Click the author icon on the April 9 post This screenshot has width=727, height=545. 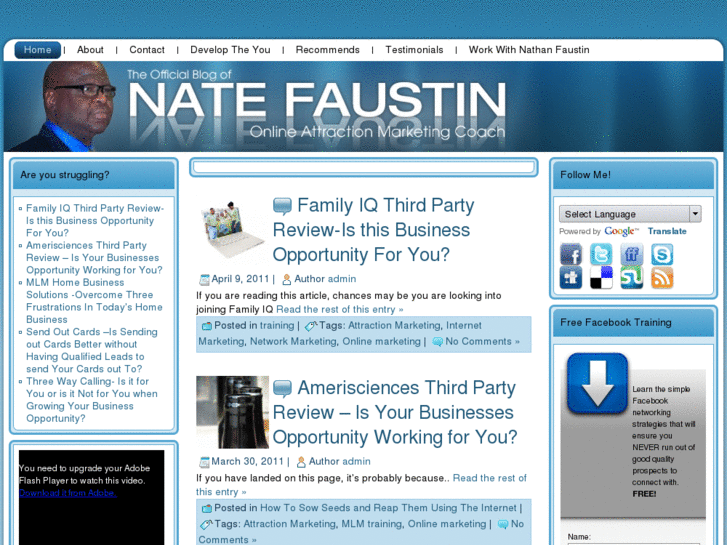(x=287, y=279)
